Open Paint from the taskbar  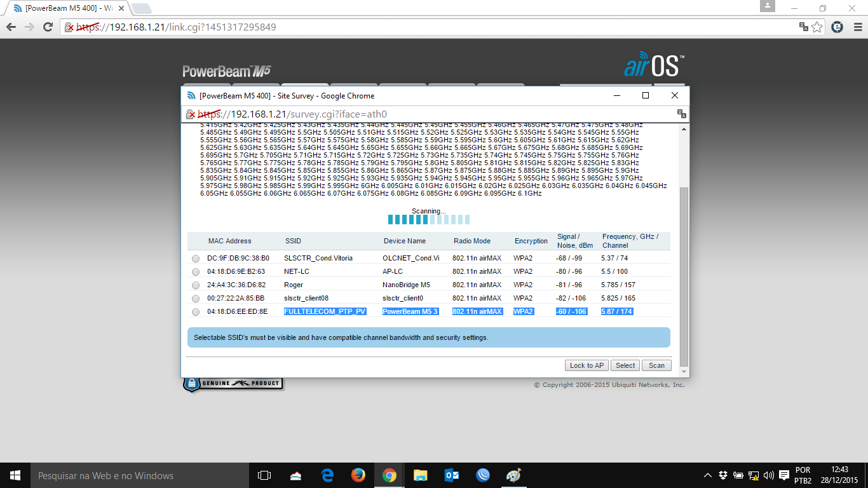point(513,475)
